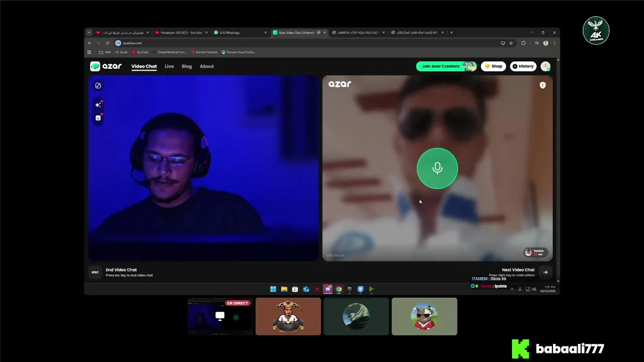The image size is (644, 362).
Task: Select the horned-helmet avatar thumbnail
Action: tap(288, 316)
